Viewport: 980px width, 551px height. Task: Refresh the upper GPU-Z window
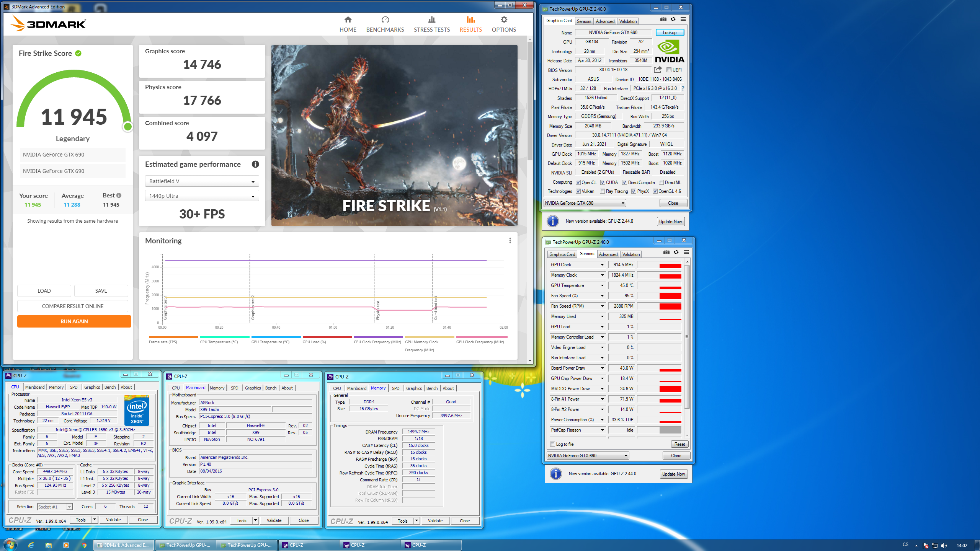coord(673,19)
